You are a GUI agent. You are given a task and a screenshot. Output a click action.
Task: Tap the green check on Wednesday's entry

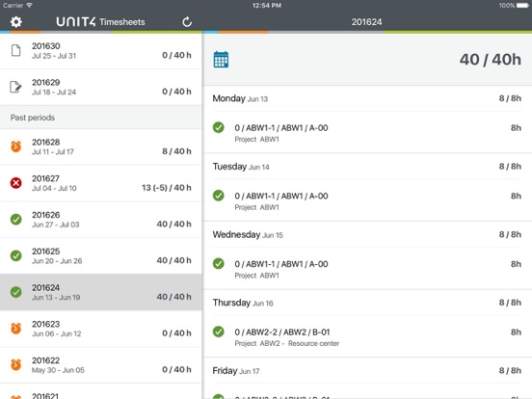click(219, 264)
